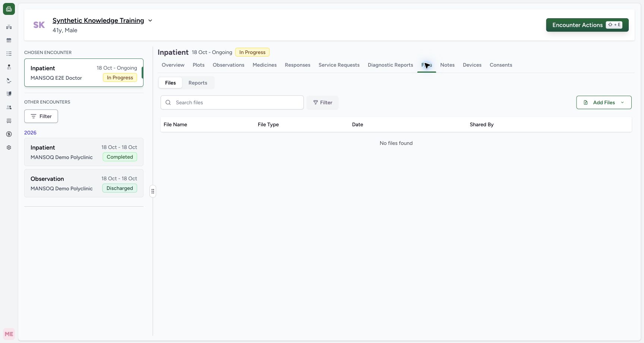
Task: Switch to the Consents tab
Action: [501, 65]
